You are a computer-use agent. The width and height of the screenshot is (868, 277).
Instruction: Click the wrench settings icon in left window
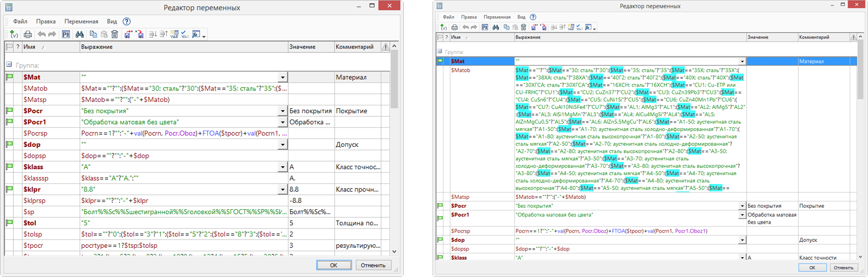tap(196, 35)
